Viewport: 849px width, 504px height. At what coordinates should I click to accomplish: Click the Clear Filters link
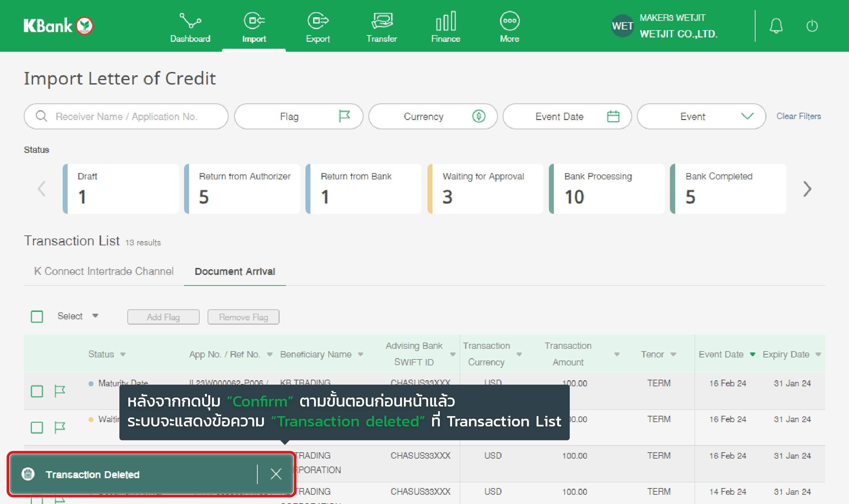pyautogui.click(x=798, y=116)
